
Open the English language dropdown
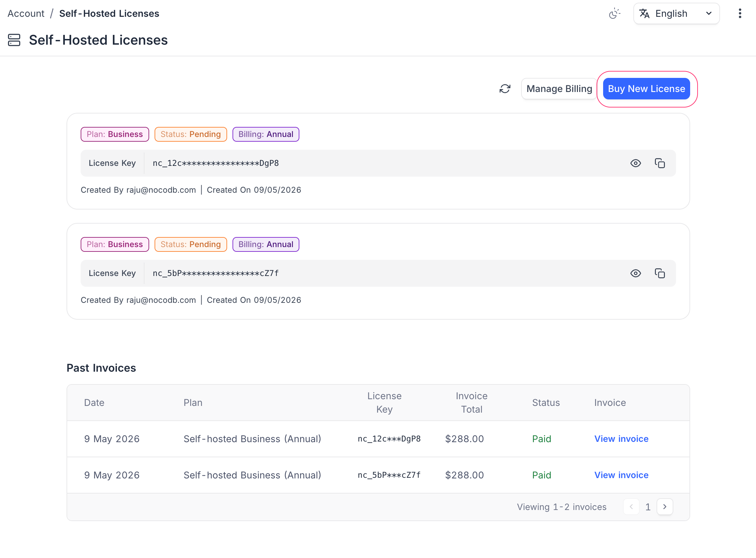tap(676, 13)
